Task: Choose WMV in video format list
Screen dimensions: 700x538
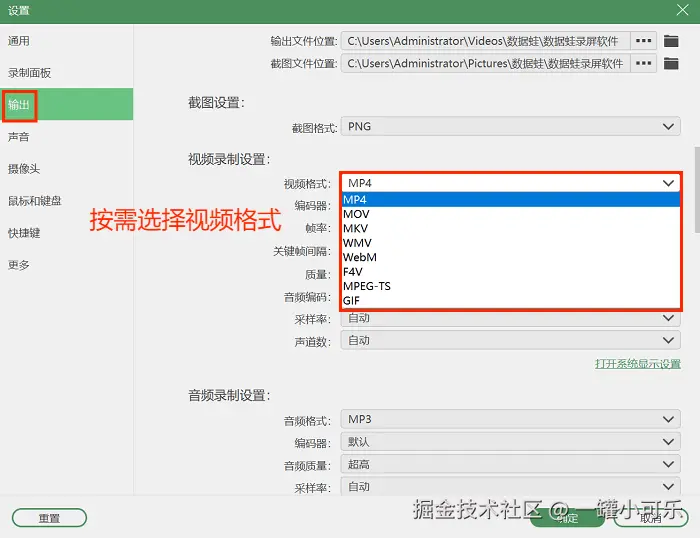Action: pyautogui.click(x=510, y=243)
